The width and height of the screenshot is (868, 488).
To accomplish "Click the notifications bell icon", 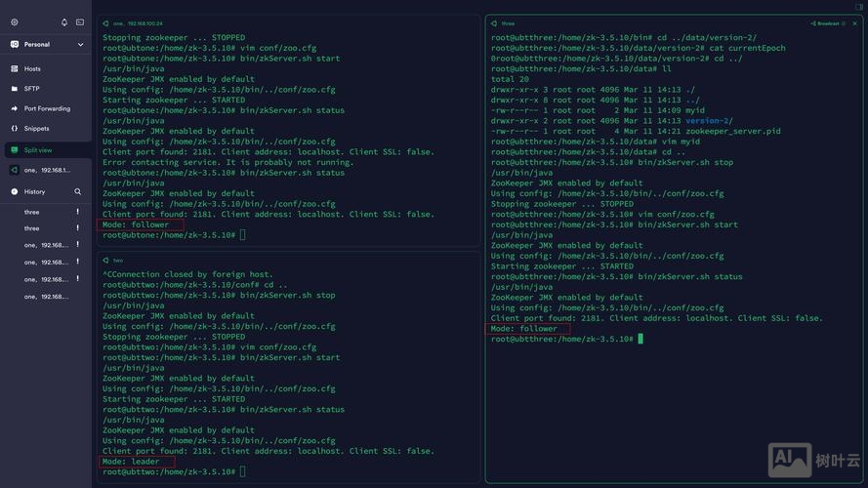I will point(64,21).
